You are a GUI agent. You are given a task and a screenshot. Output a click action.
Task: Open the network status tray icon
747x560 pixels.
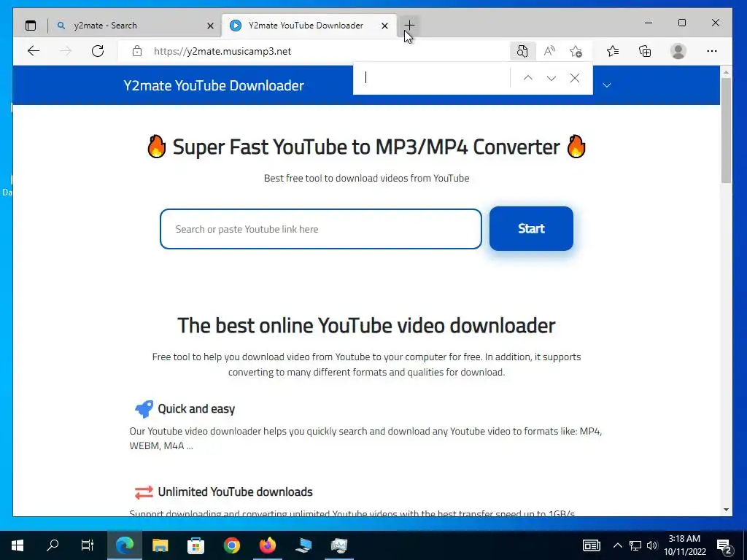pos(635,545)
